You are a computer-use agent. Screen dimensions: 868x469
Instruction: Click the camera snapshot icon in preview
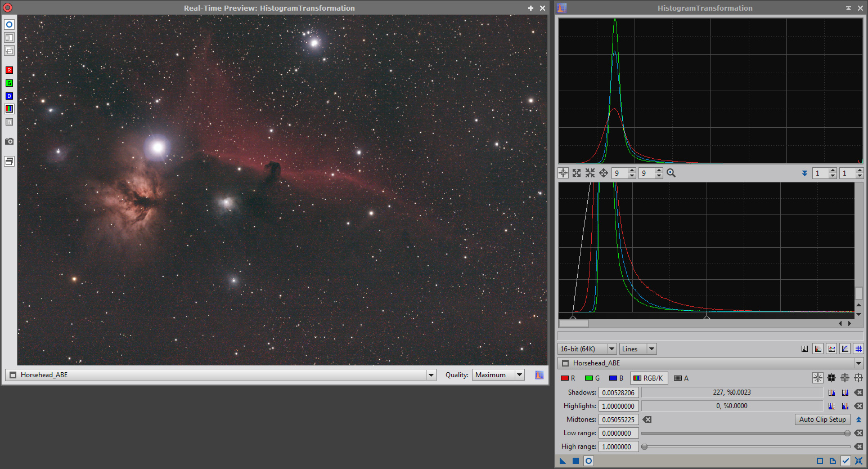[x=9, y=142]
